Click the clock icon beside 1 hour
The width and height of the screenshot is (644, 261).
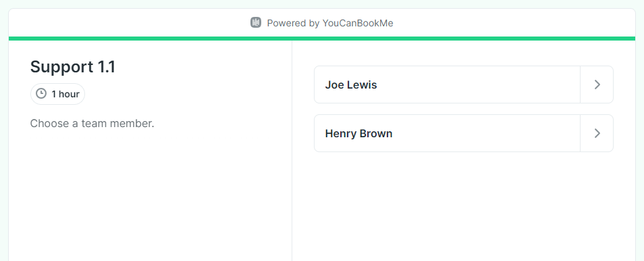[x=41, y=94]
